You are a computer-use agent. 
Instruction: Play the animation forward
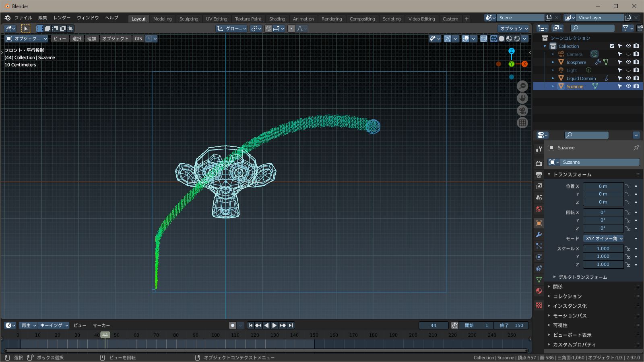(275, 325)
